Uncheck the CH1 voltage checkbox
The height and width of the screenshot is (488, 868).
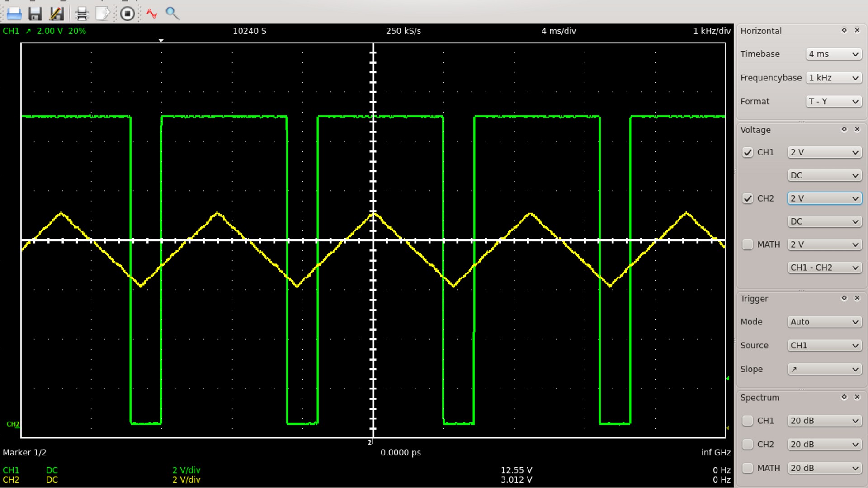coord(747,152)
